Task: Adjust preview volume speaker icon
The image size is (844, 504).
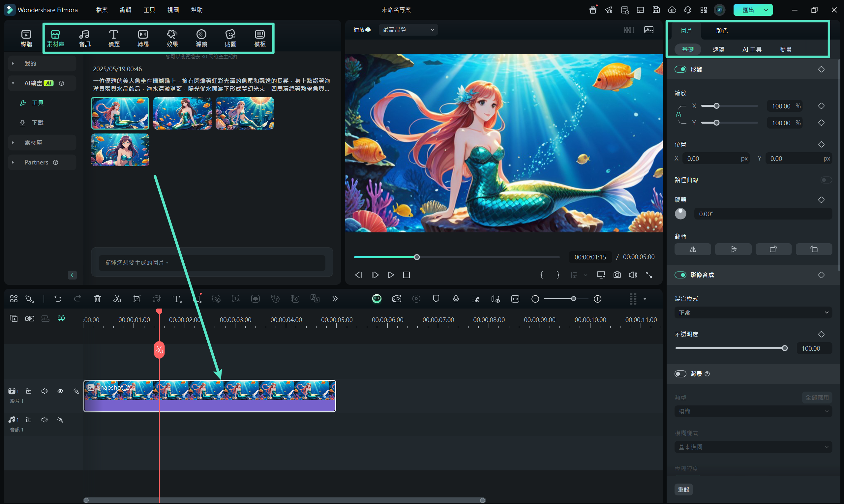Action: pyautogui.click(x=633, y=275)
